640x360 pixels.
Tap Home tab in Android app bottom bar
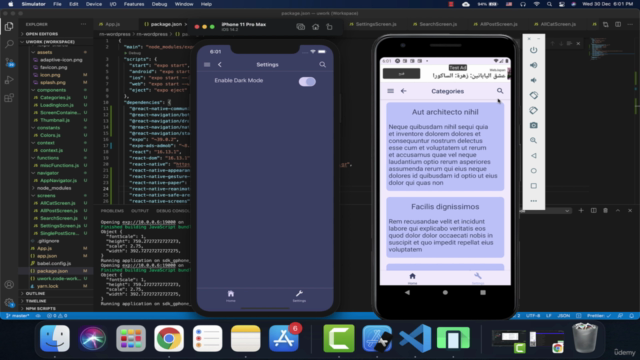coord(412,278)
